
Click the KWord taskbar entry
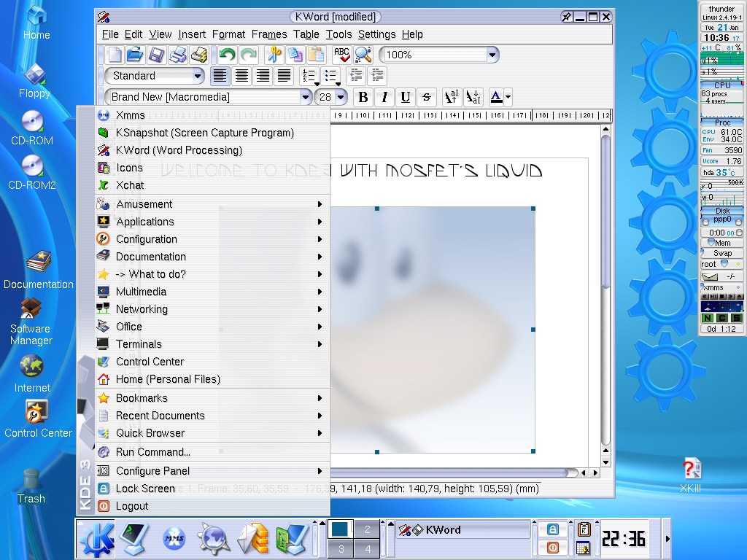point(463,529)
